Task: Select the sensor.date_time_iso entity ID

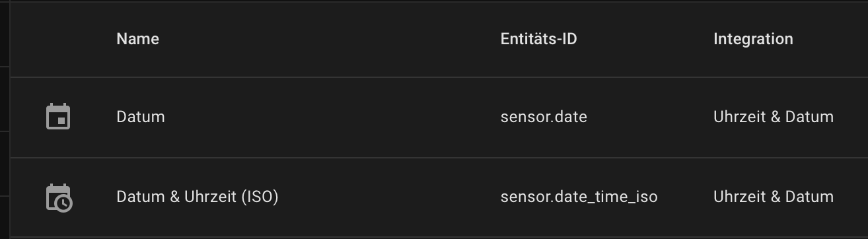Action: tap(579, 197)
